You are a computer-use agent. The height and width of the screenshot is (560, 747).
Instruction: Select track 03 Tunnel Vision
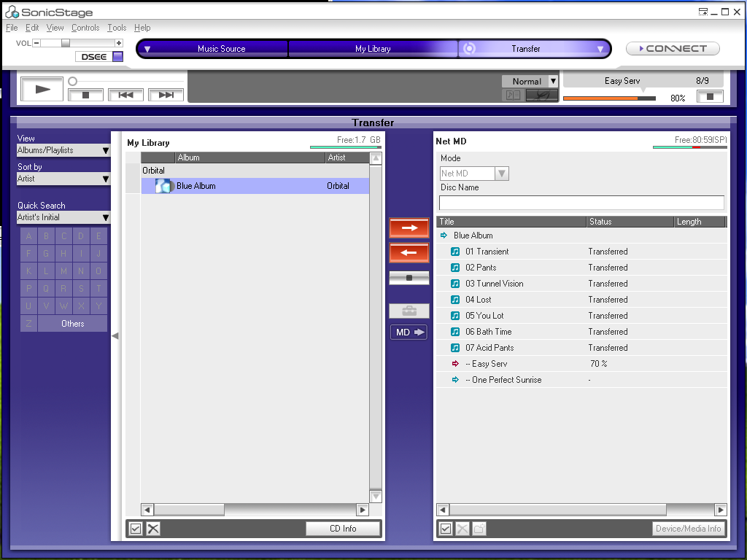[x=581, y=284]
